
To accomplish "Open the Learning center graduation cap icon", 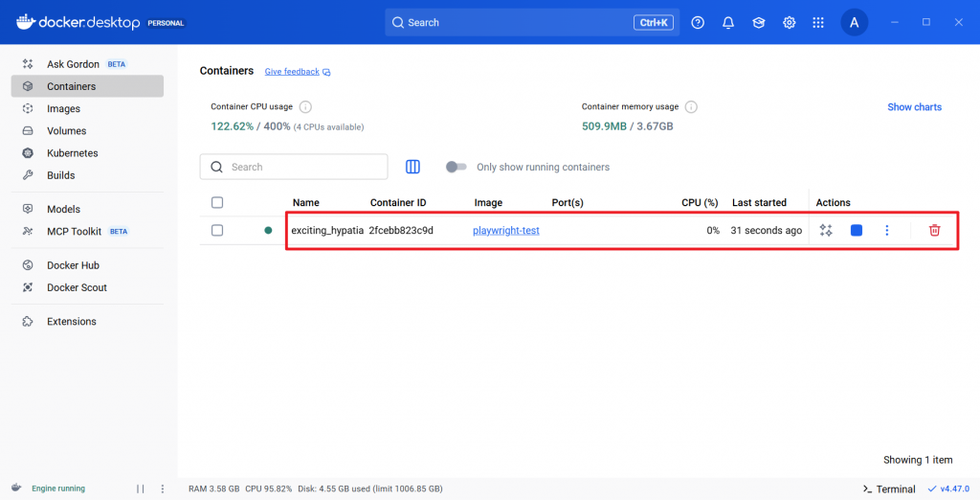I will (759, 23).
